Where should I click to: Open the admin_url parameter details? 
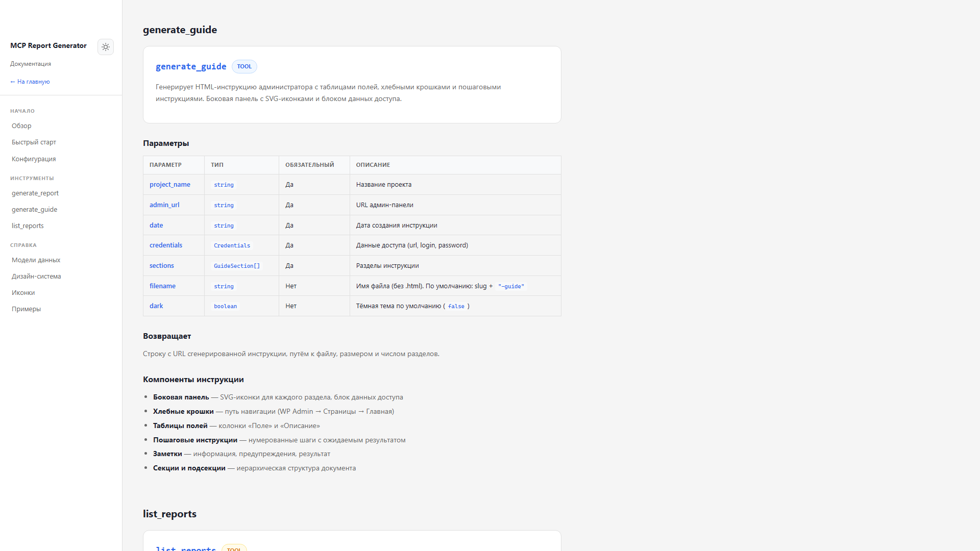pos(164,205)
